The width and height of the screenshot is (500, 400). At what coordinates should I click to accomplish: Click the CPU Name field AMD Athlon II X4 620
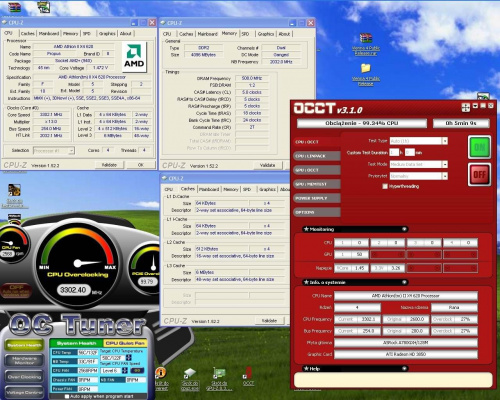406,296
